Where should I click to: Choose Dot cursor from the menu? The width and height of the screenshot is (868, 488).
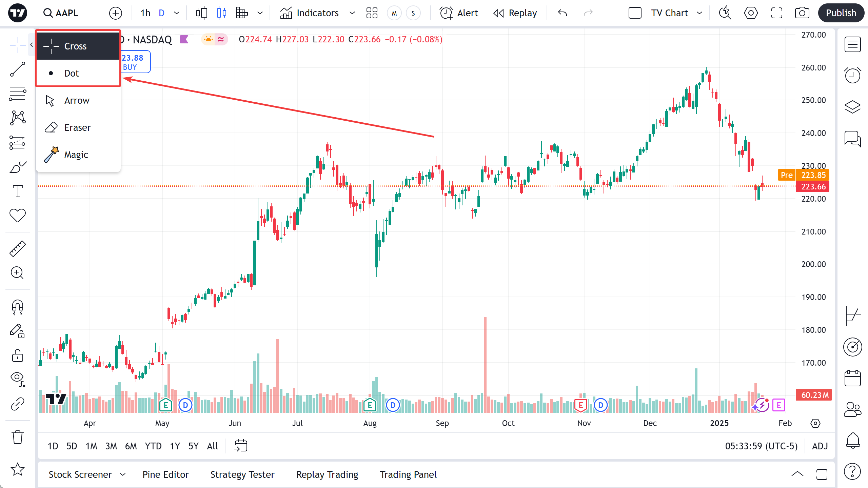click(x=72, y=73)
